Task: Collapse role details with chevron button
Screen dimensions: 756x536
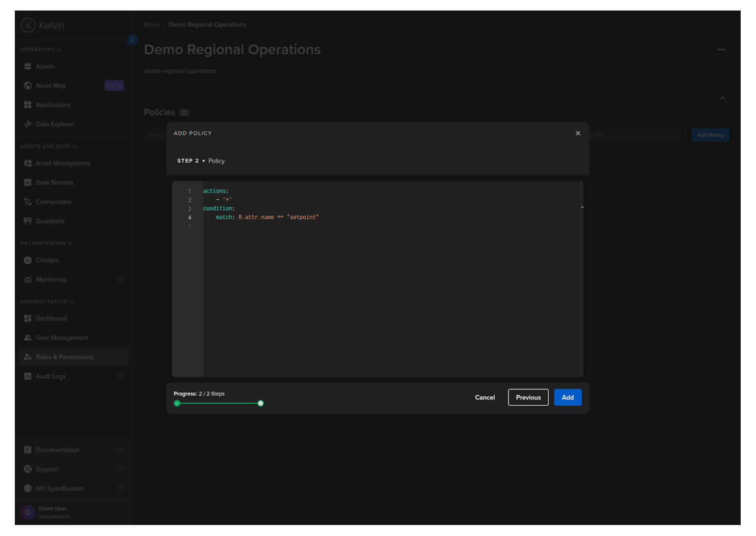Action: click(722, 98)
